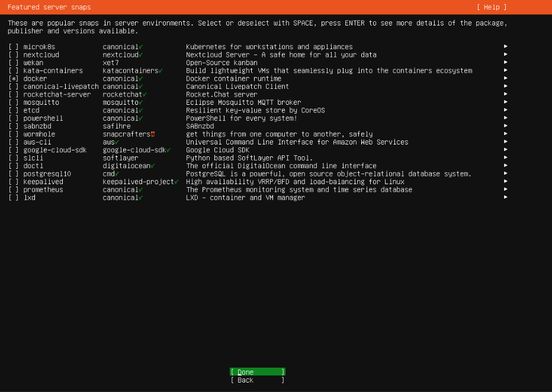Open canonical-livepatch row arrow
552x392 pixels.
click(x=506, y=86)
